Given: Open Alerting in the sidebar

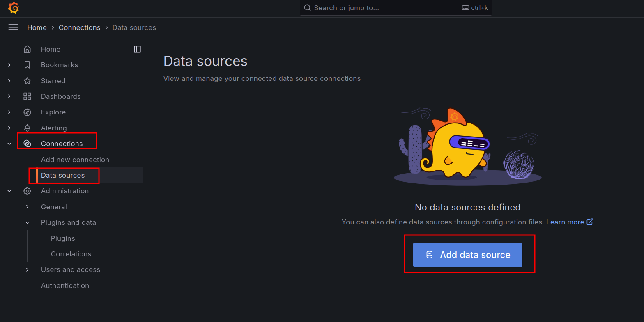Looking at the screenshot, I should point(54,128).
